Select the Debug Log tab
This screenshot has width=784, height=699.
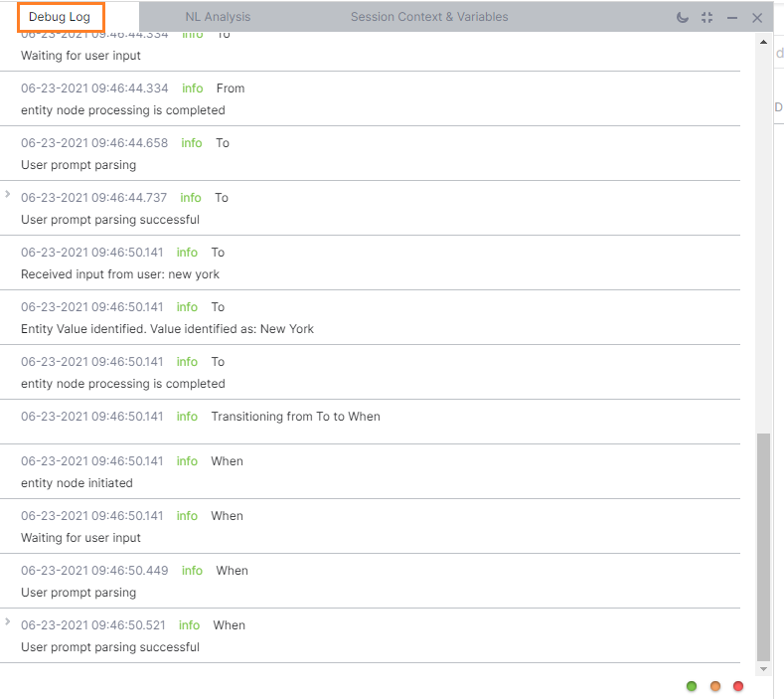(x=60, y=17)
